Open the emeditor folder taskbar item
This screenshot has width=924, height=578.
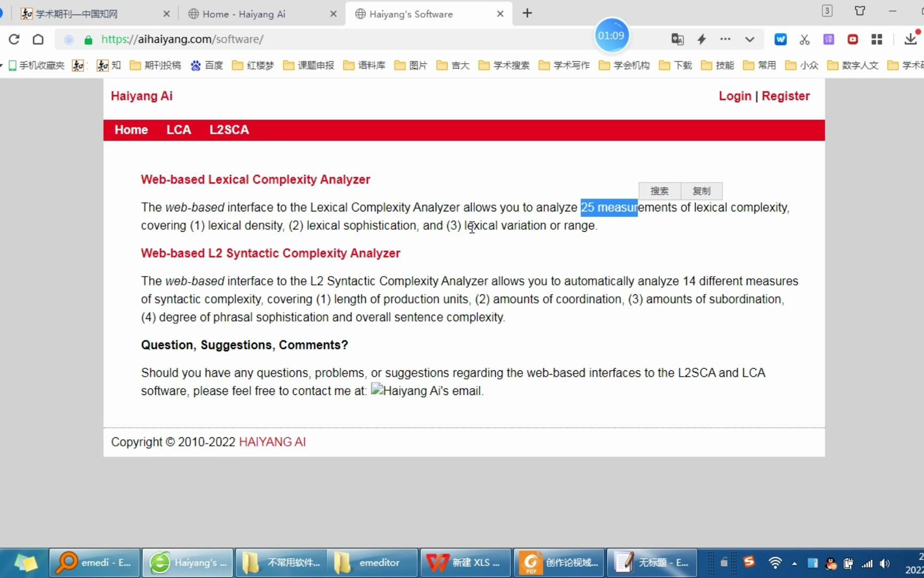click(x=373, y=562)
